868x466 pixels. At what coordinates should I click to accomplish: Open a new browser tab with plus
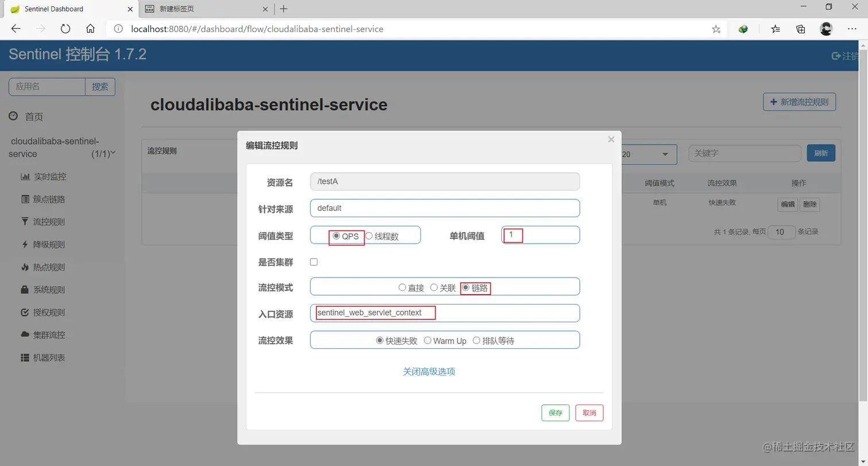click(284, 9)
